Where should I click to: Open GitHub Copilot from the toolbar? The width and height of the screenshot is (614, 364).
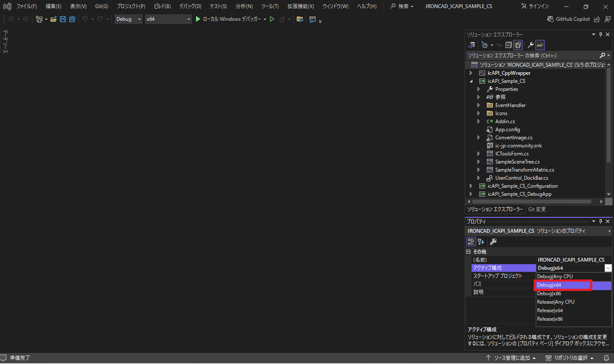pos(569,19)
